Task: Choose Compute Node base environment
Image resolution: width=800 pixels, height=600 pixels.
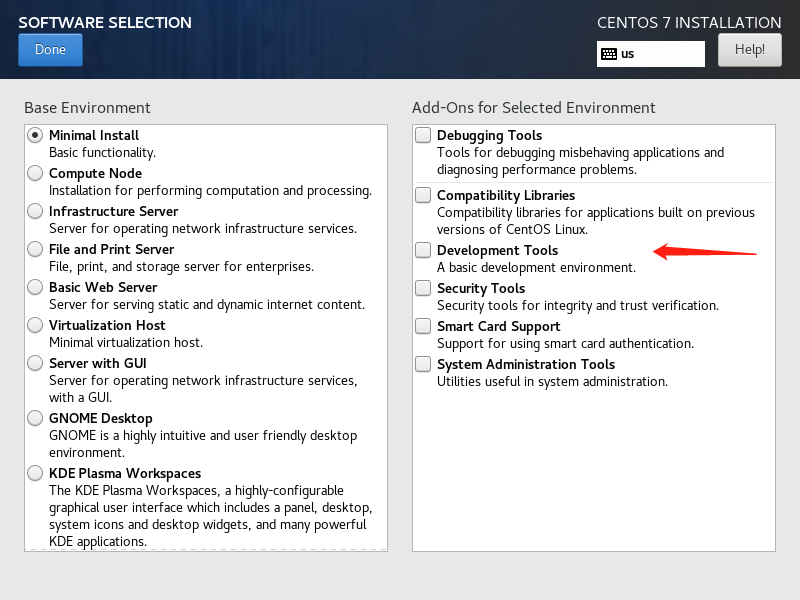Action: point(35,173)
